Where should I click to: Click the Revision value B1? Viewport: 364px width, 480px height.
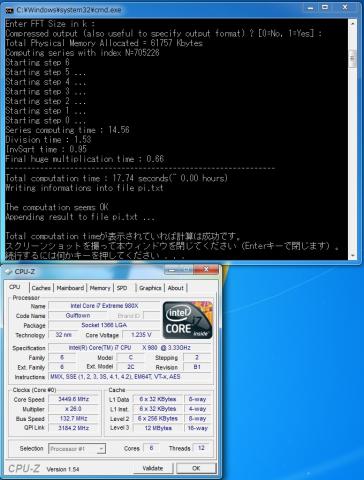(x=197, y=367)
